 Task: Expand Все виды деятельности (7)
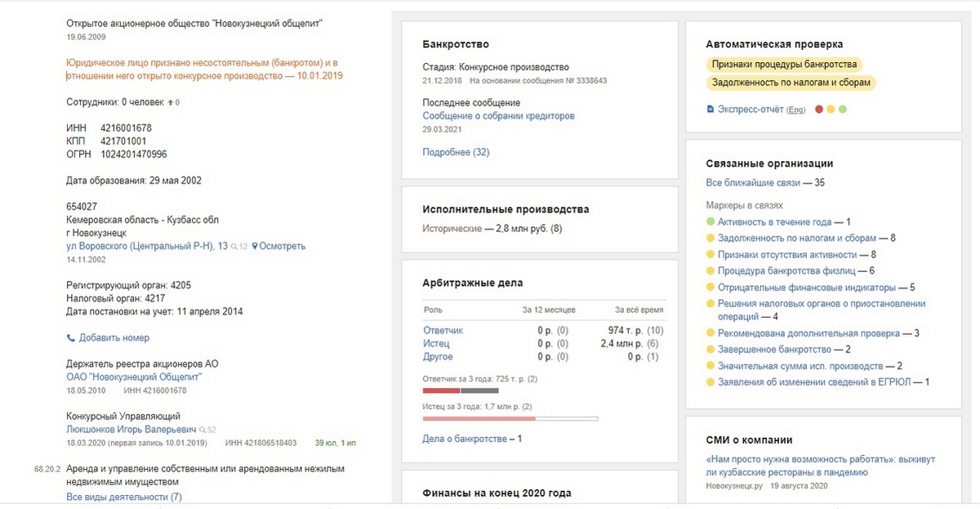(x=124, y=497)
